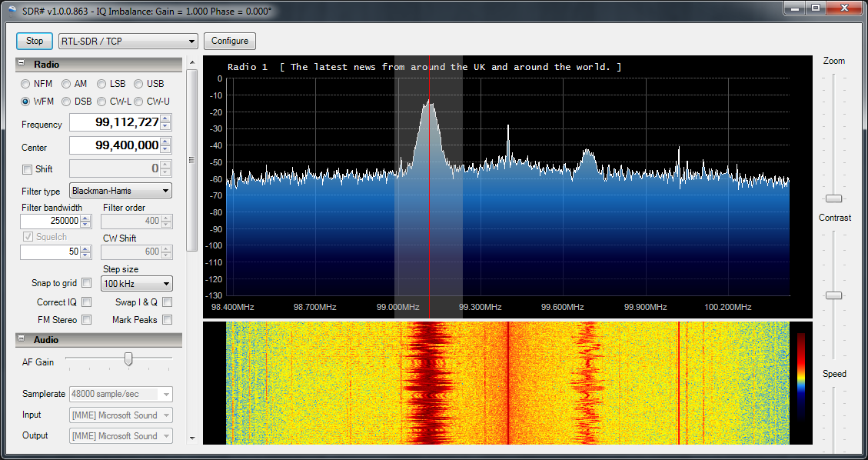Click the Contrast slider handle
Screen dimensions: 868x460
pyautogui.click(x=833, y=295)
